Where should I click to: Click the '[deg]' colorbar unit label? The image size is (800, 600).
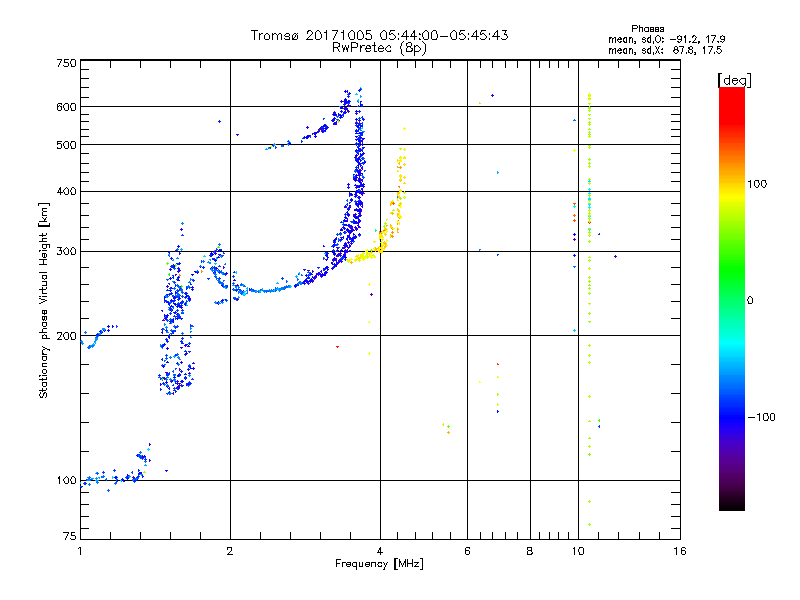coord(734,80)
